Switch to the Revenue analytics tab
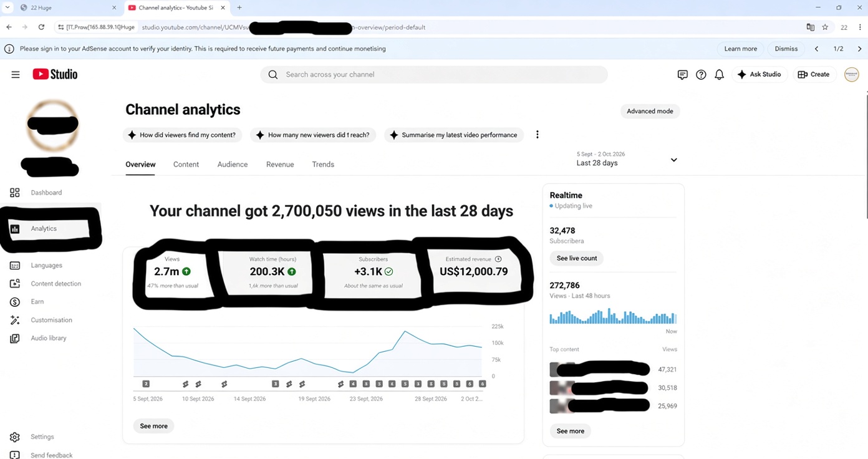The image size is (868, 459). (280, 165)
